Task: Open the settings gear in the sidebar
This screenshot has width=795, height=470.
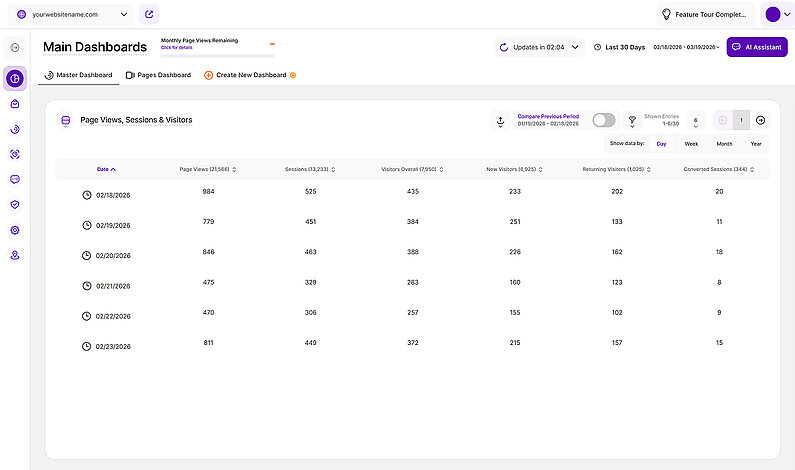Action: (15, 230)
